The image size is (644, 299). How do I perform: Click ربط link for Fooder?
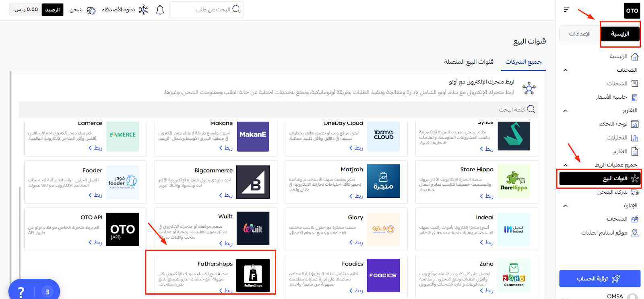(95, 195)
